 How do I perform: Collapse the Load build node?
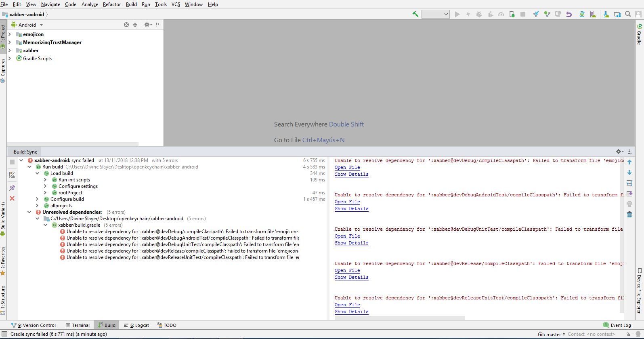37,173
